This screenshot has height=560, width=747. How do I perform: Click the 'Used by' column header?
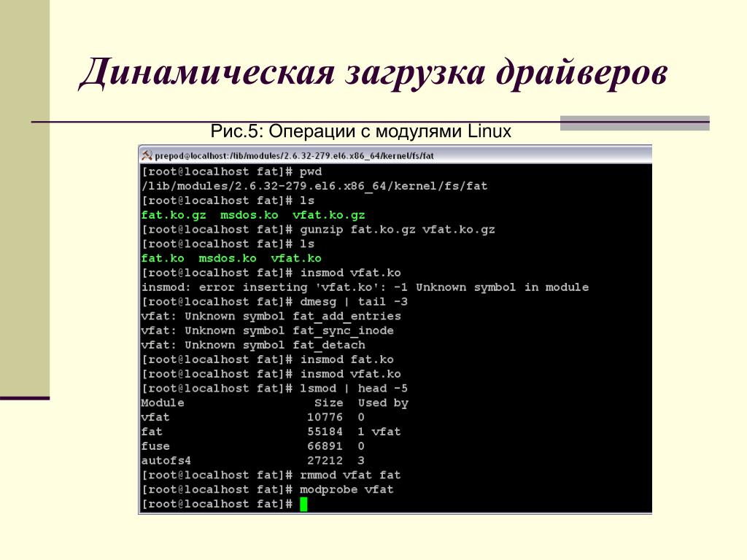pos(383,402)
